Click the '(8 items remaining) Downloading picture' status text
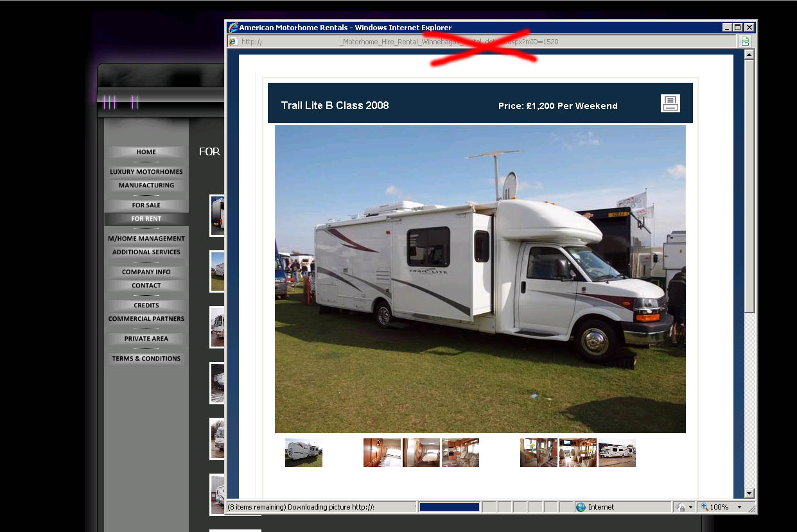The height and width of the screenshot is (532, 797). click(x=301, y=507)
